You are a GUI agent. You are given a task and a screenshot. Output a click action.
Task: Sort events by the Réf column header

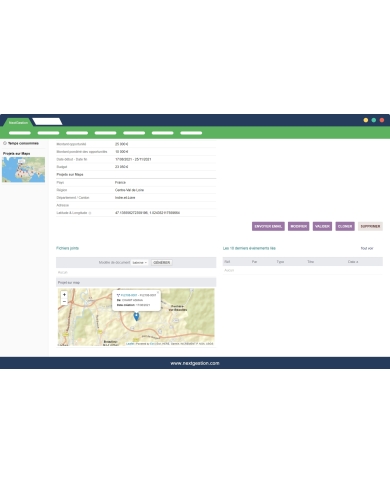coord(227,262)
